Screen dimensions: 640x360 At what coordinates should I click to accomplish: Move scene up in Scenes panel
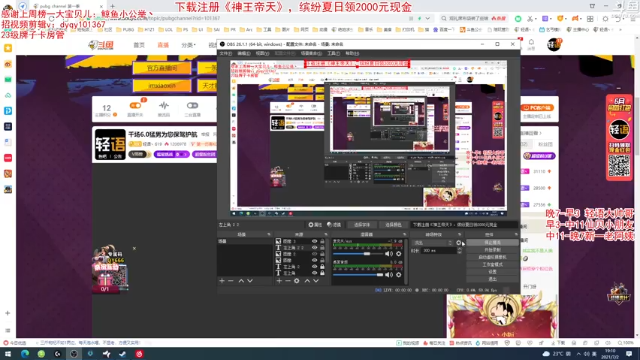pos(241,281)
